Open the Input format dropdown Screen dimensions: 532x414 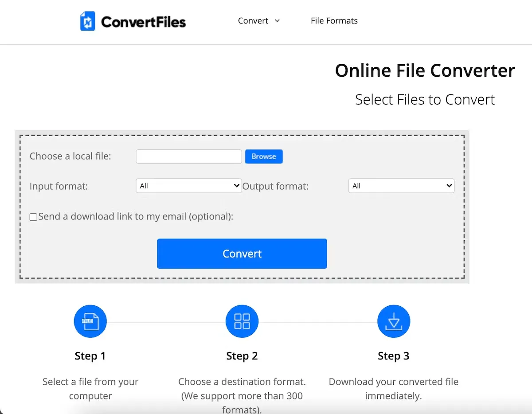click(x=188, y=186)
